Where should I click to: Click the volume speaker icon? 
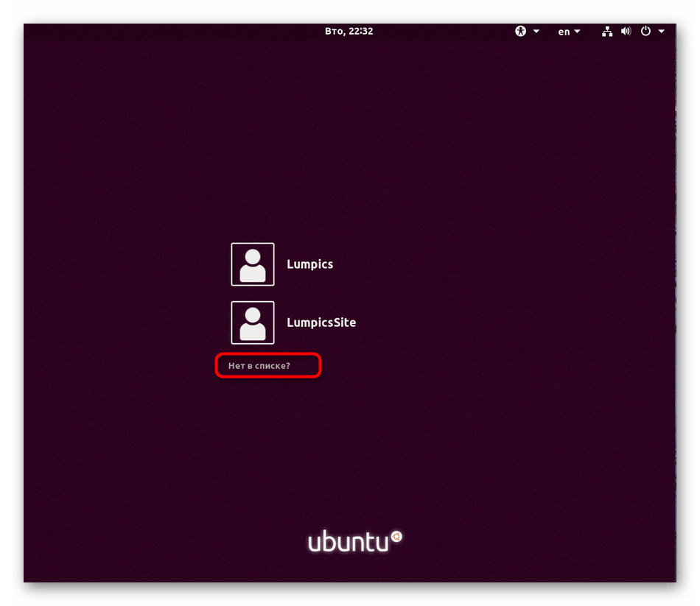click(x=626, y=31)
